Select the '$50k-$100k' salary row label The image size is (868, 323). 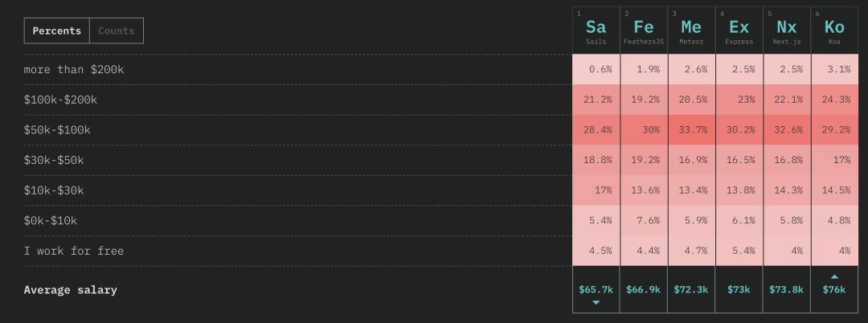(57, 130)
